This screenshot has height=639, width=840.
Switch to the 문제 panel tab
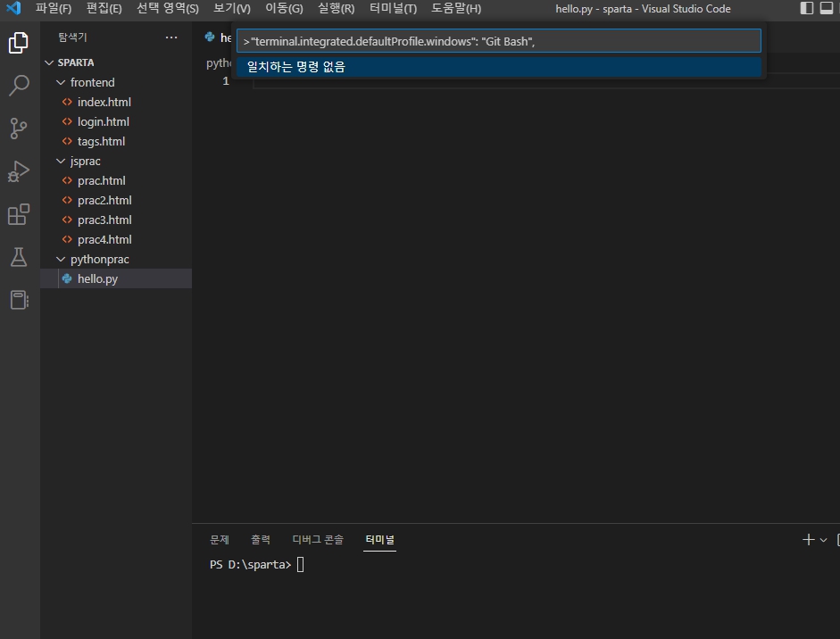tap(219, 539)
